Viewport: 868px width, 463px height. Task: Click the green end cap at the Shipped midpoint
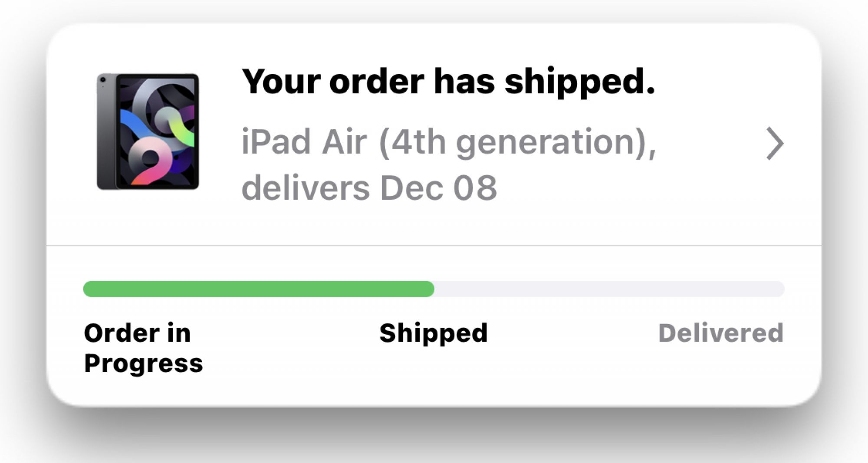(427, 289)
